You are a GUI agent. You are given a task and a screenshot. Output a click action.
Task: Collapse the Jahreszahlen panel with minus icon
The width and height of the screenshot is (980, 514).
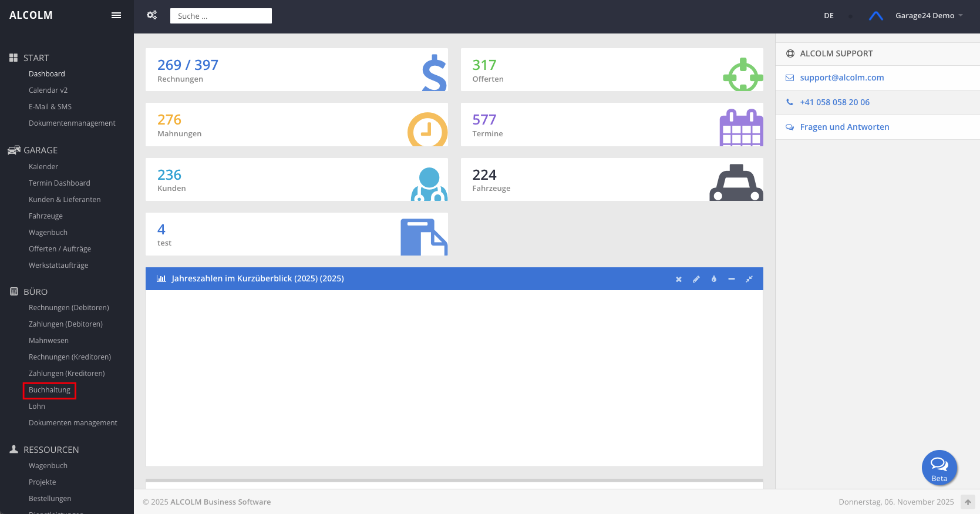731,279
